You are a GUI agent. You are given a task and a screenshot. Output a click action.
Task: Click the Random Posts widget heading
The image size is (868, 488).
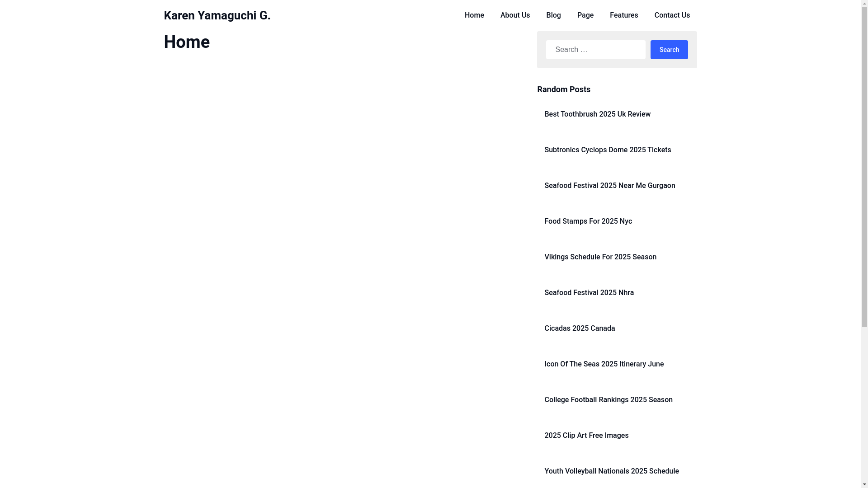pos(564,89)
